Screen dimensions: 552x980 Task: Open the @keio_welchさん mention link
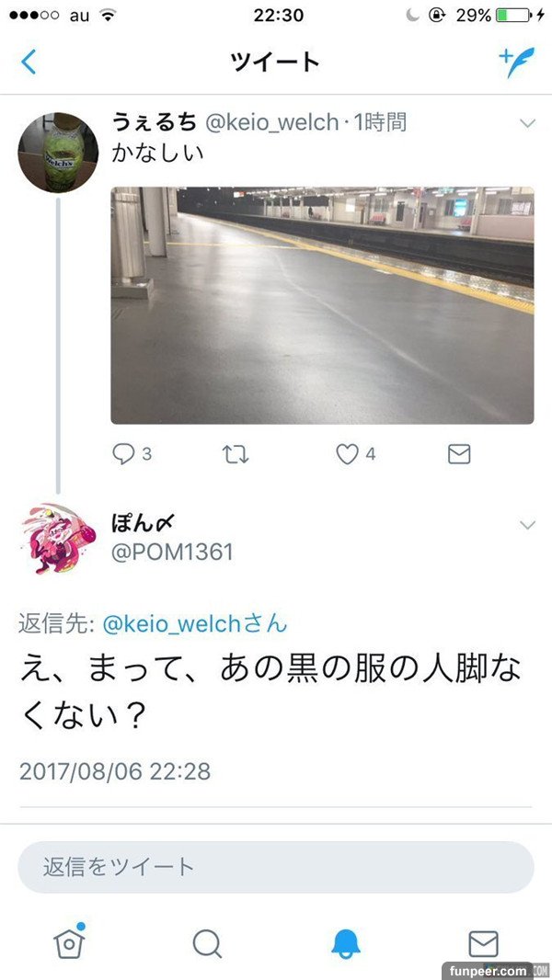click(194, 624)
